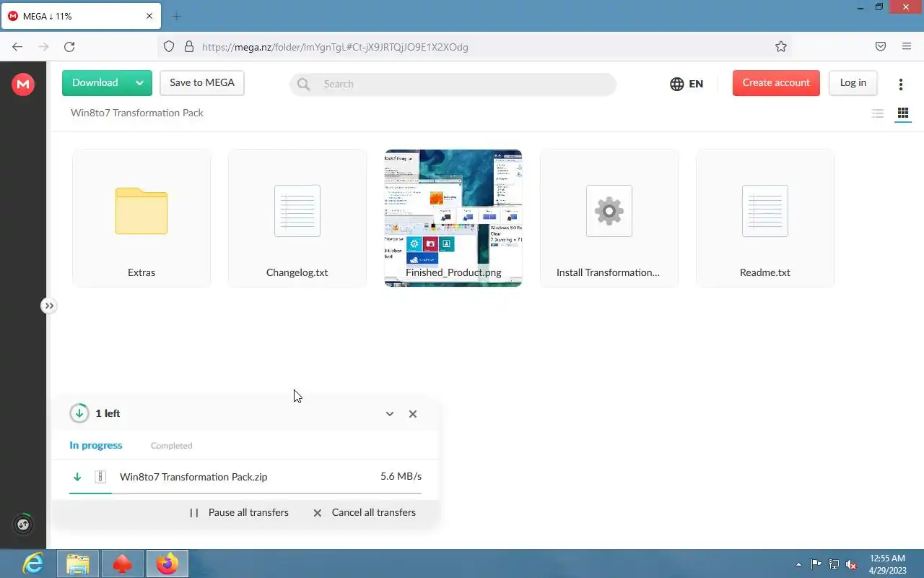Image resolution: width=924 pixels, height=578 pixels.
Task: Select the Changelog.txt file
Action: [x=297, y=218]
